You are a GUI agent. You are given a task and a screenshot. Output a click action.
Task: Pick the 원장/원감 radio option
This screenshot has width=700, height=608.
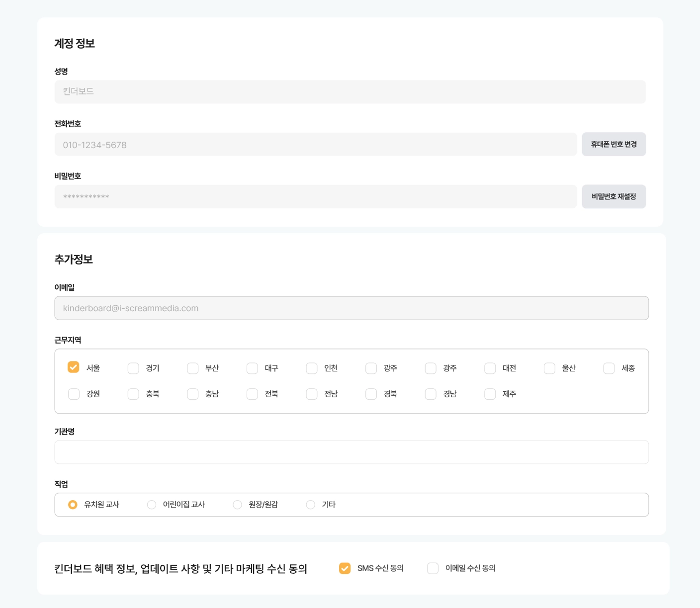coord(238,505)
